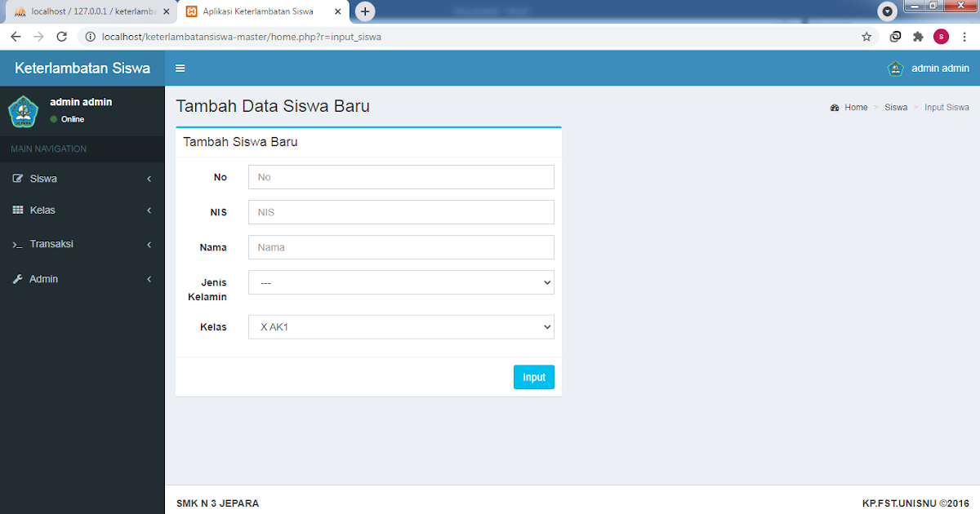This screenshot has width=980, height=514.
Task: Click the Home breadcrumb link
Action: [x=856, y=108]
